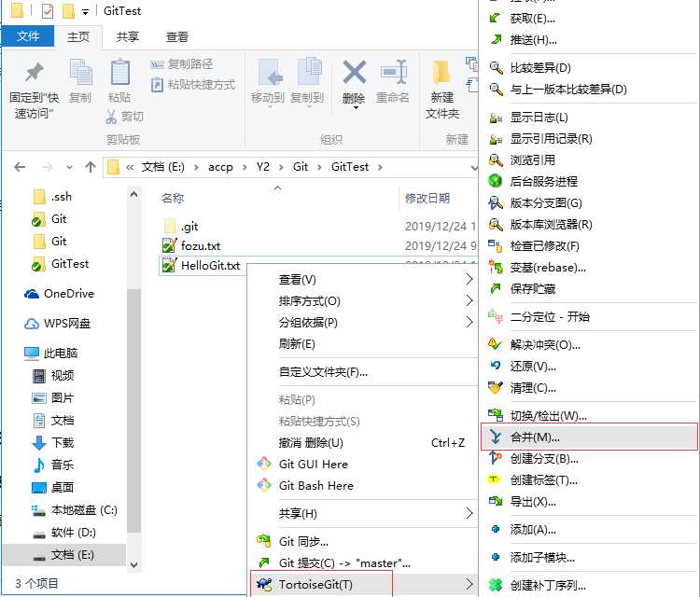Screen dimensions: 700x597
Task: Select 自定义文件夹(F)... menu entry
Action: 323,372
